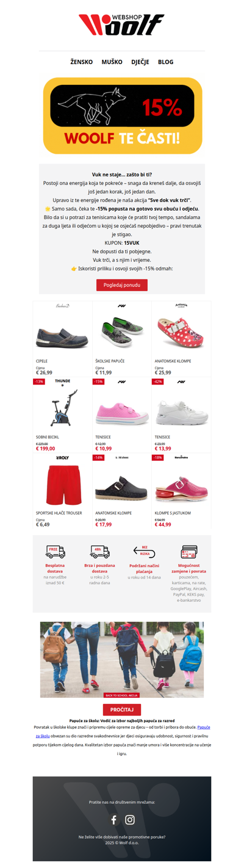
Task: Open the MUŠKO menu item
Action: [x=112, y=62]
